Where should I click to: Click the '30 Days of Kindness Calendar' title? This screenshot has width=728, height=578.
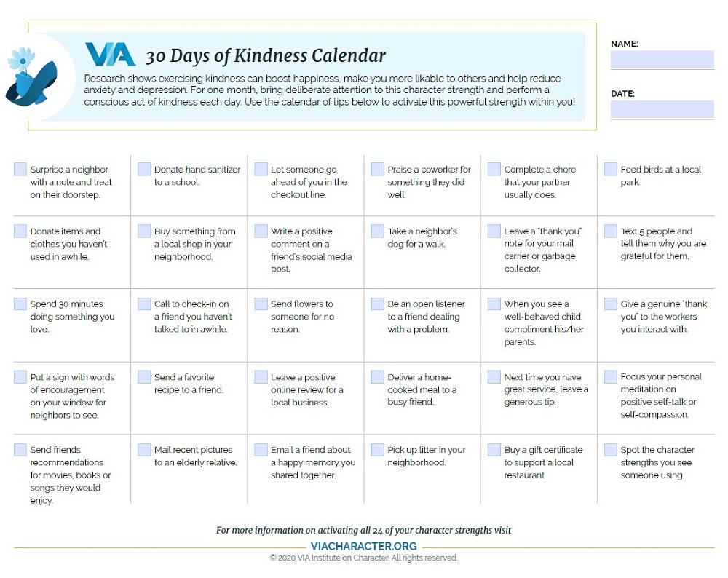265,56
